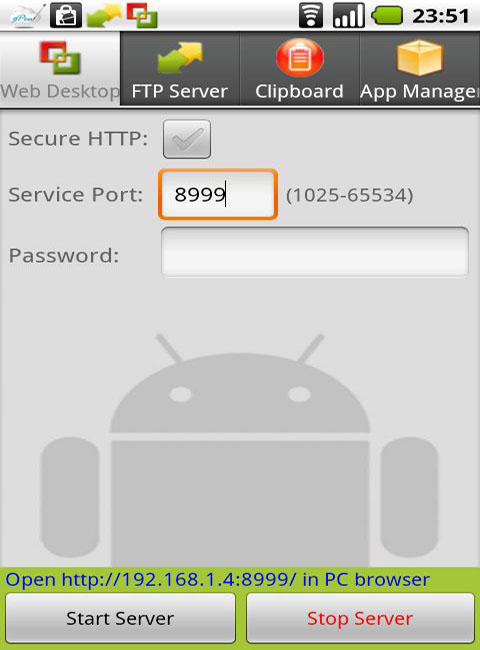Tap the cellular signal bars icon
The width and height of the screenshot is (480, 650).
(x=349, y=16)
